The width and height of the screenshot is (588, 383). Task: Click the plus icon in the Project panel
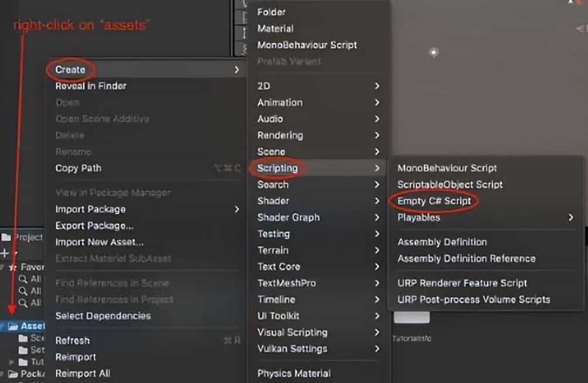5,254
